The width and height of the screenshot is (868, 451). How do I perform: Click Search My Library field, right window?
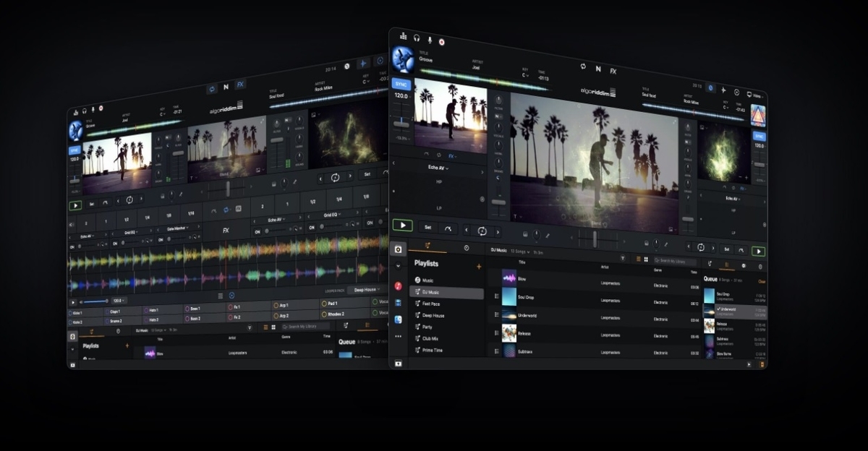pos(675,261)
